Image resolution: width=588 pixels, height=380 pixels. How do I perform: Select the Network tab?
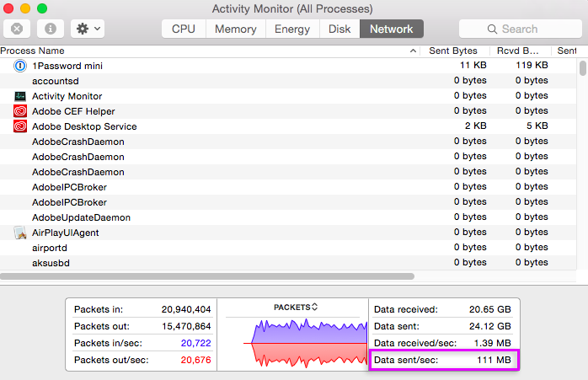(392, 29)
